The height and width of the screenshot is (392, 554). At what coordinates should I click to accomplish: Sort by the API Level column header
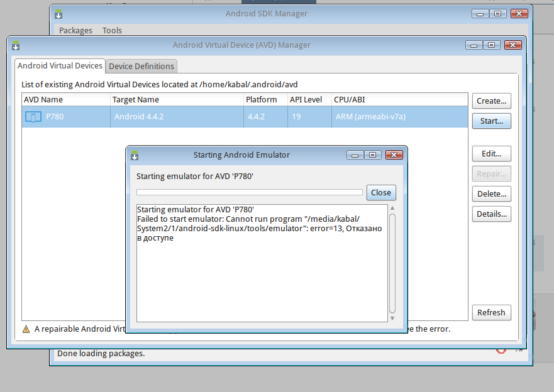(x=310, y=99)
